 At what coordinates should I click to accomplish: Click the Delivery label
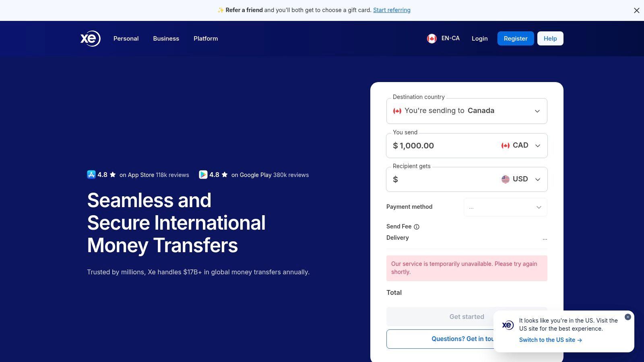point(398,238)
